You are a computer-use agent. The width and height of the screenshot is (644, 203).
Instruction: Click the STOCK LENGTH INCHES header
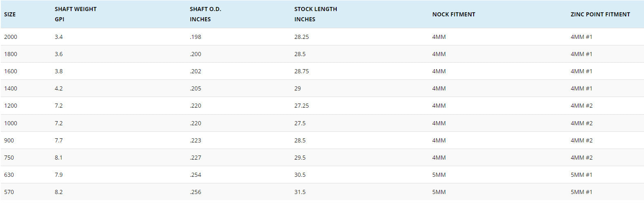315,14
